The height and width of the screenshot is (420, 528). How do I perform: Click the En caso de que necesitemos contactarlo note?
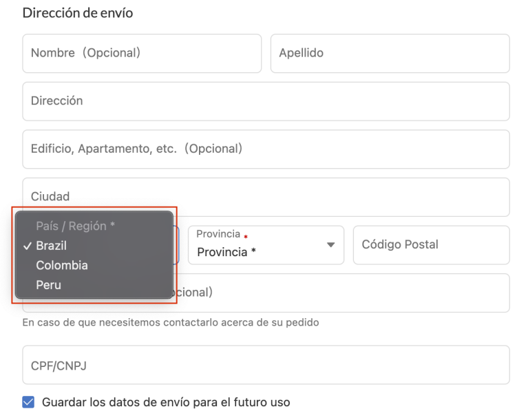point(171,322)
